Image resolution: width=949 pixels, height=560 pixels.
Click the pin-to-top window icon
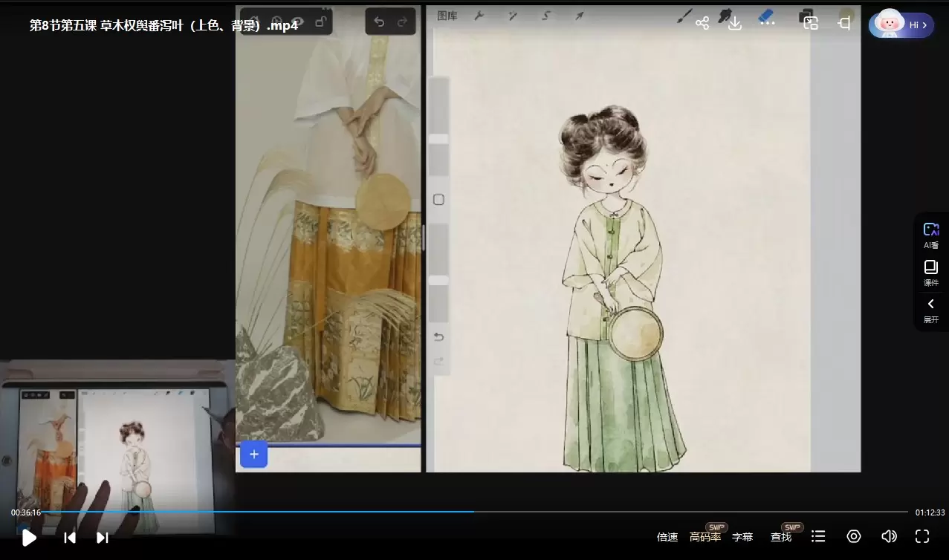point(843,24)
